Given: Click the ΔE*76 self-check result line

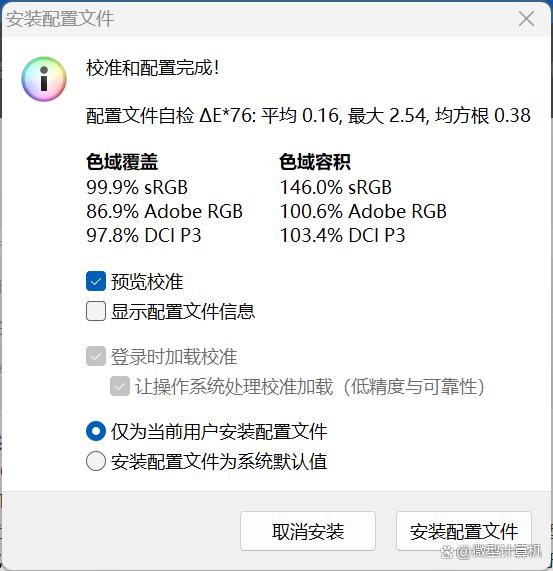Looking at the screenshot, I should click(x=308, y=116).
